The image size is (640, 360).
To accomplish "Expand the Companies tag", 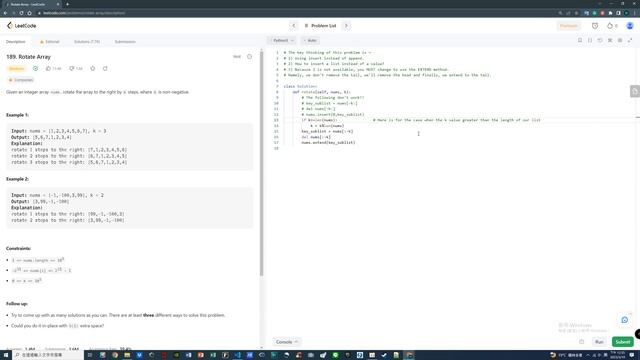I will (21, 80).
